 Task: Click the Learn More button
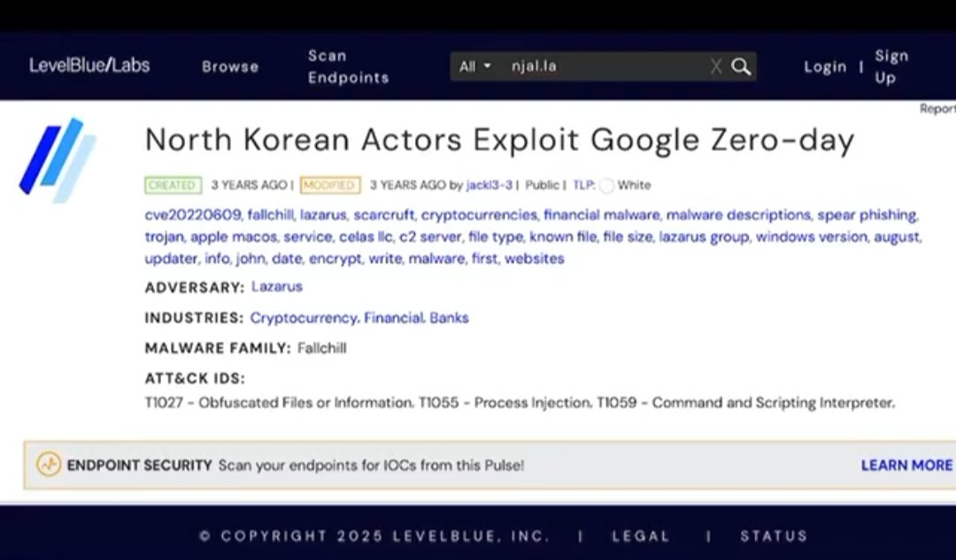tap(906, 464)
